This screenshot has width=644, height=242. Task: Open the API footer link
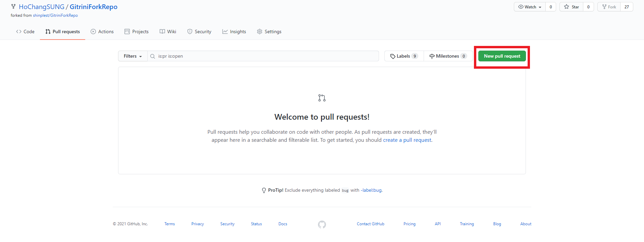[x=438, y=224]
